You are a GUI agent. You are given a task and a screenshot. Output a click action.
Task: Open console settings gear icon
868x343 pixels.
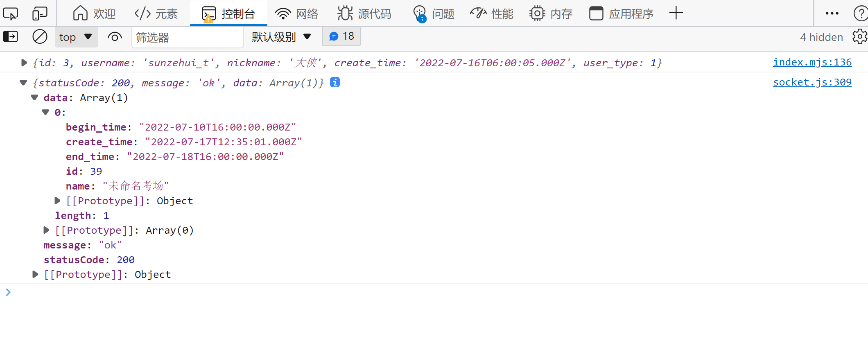[859, 37]
